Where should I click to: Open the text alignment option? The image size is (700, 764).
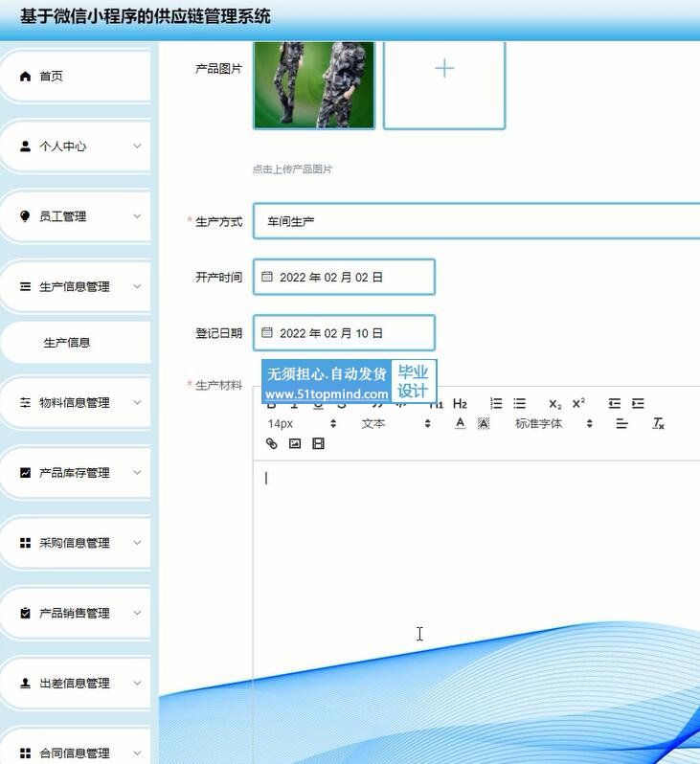click(x=621, y=423)
